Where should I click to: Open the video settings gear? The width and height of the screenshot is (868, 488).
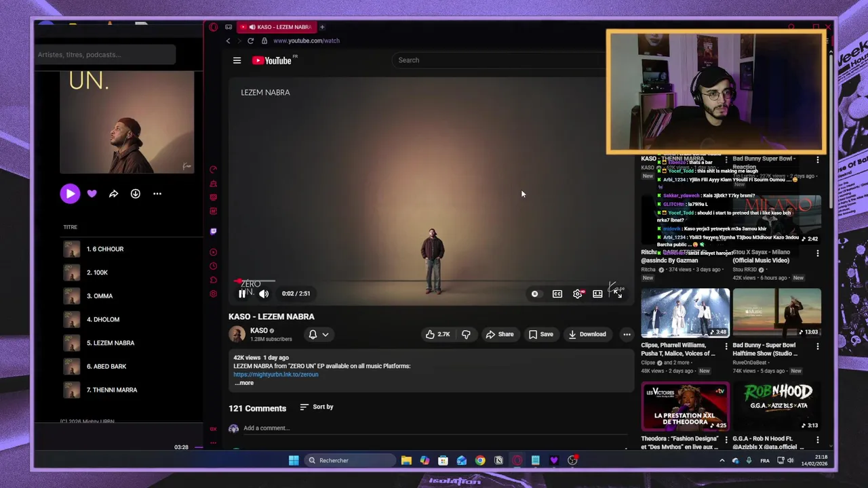pyautogui.click(x=578, y=293)
